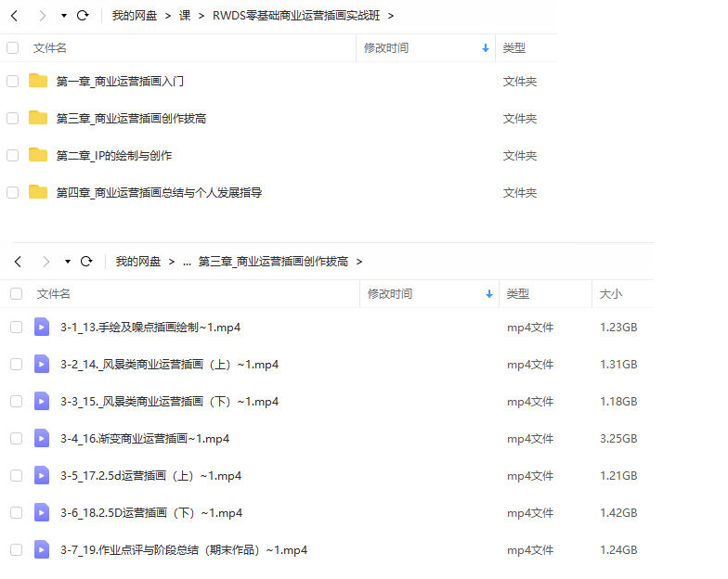Screen dimensions: 728x579
Task: Click video icon of 3-2_14 file
Action: click(42, 364)
